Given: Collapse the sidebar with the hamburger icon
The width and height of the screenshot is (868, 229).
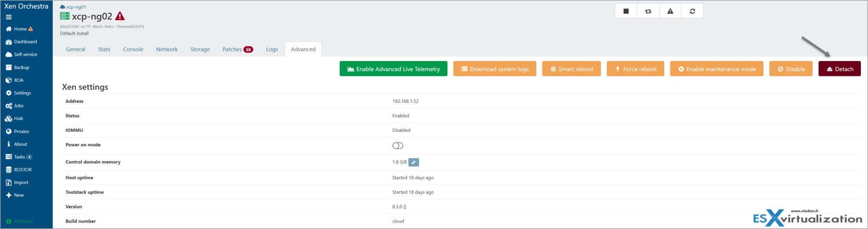Looking at the screenshot, I should pos(8,17).
